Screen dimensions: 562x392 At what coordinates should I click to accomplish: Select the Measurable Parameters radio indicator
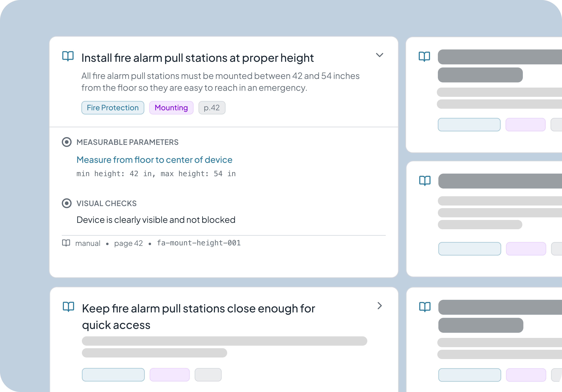click(67, 142)
